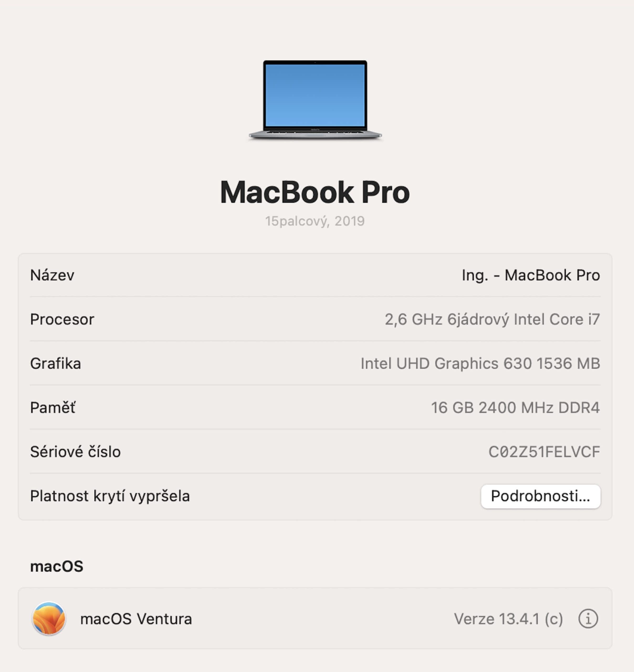Click the macOS Ventura logo icon
The width and height of the screenshot is (634, 672).
click(x=49, y=619)
